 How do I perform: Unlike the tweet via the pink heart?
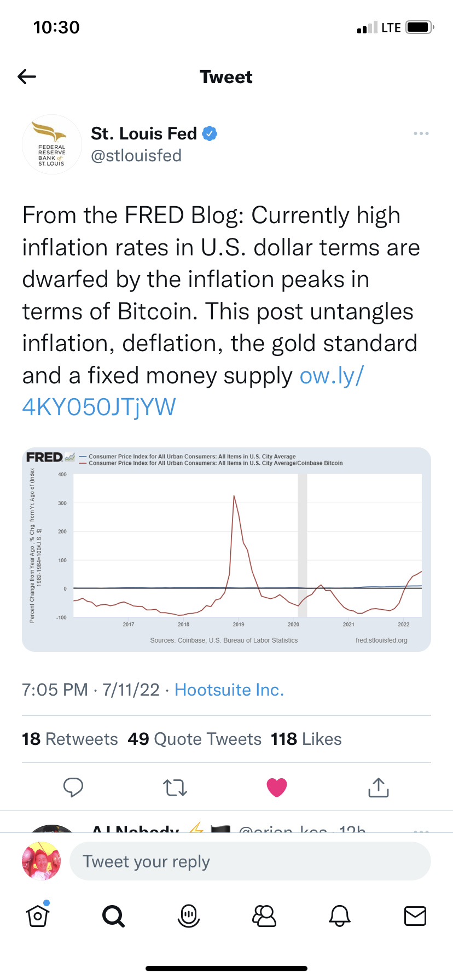tap(277, 787)
